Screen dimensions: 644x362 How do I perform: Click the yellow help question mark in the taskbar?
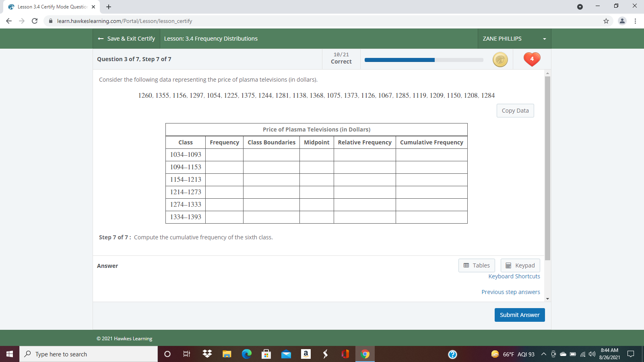click(x=453, y=354)
